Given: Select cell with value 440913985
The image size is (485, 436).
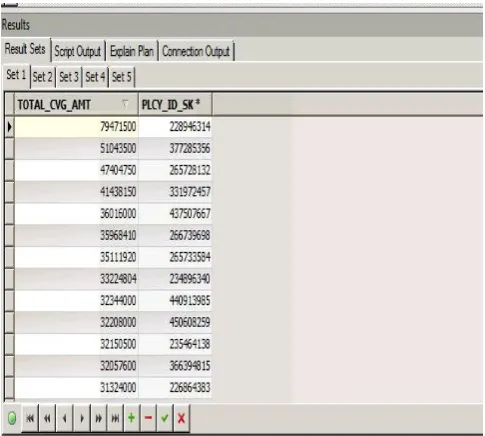Looking at the screenshot, I should [175, 301].
